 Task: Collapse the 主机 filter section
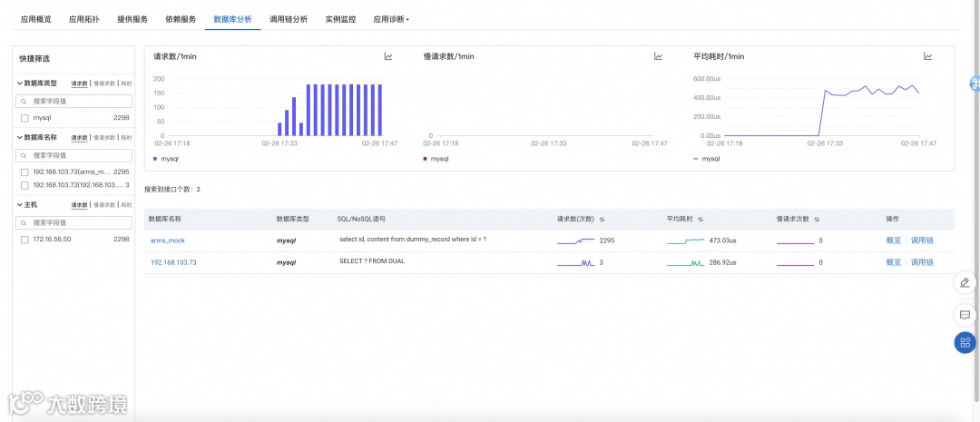(x=19, y=204)
